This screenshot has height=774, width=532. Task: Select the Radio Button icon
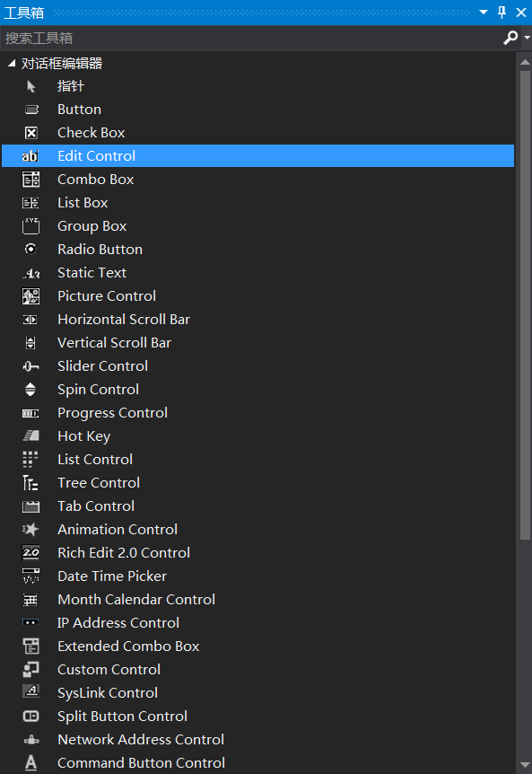(x=31, y=250)
